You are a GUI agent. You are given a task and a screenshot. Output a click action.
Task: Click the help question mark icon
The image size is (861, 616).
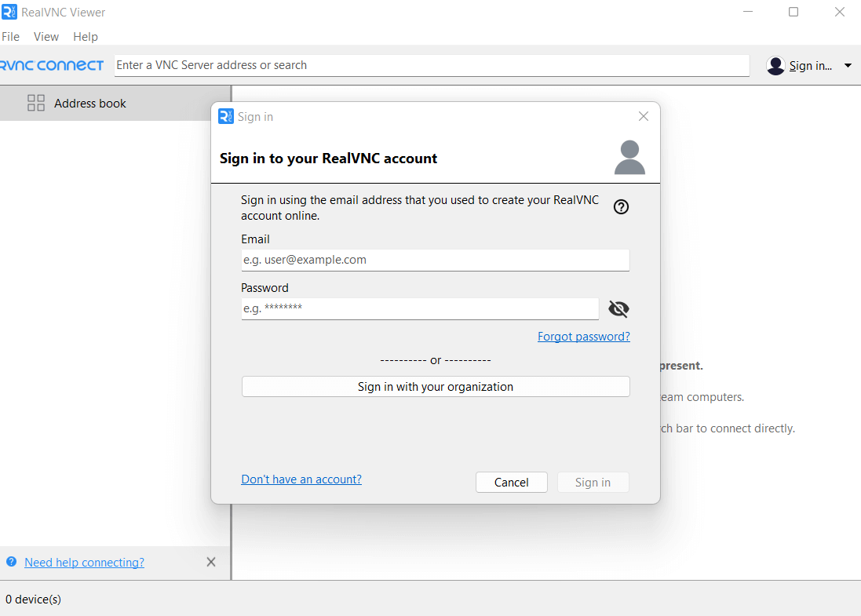click(621, 207)
